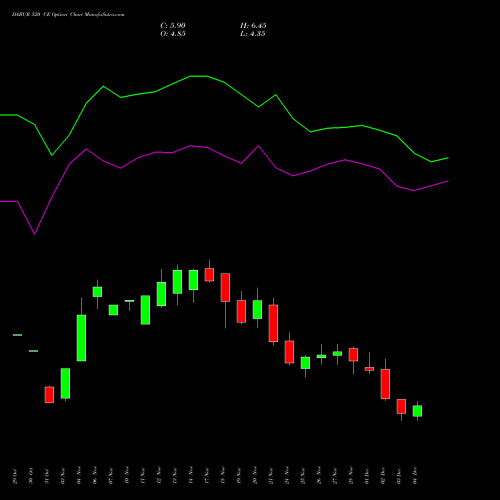
Task: Click the DABUR 520 CE chart title
Action: point(68,15)
